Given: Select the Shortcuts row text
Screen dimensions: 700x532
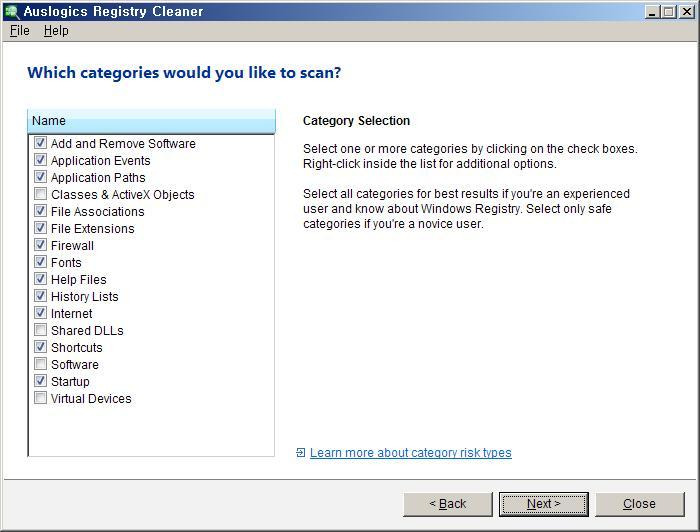Looking at the screenshot, I should 76,348.
